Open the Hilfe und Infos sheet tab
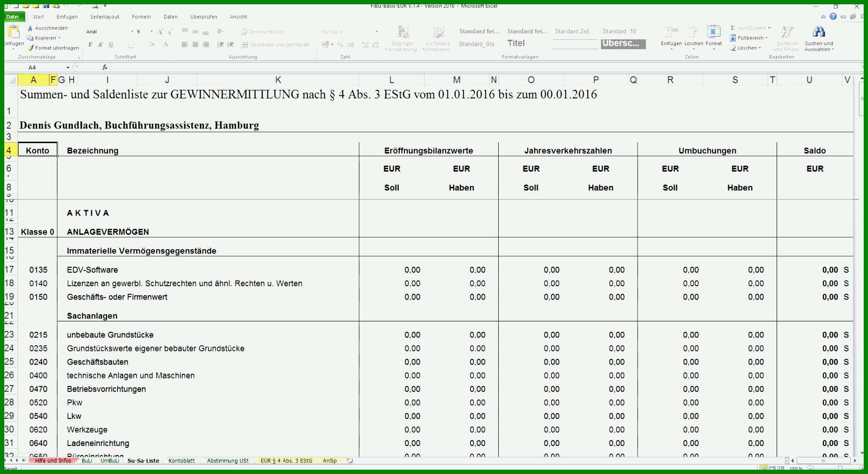This screenshot has height=474, width=868. pos(53,461)
